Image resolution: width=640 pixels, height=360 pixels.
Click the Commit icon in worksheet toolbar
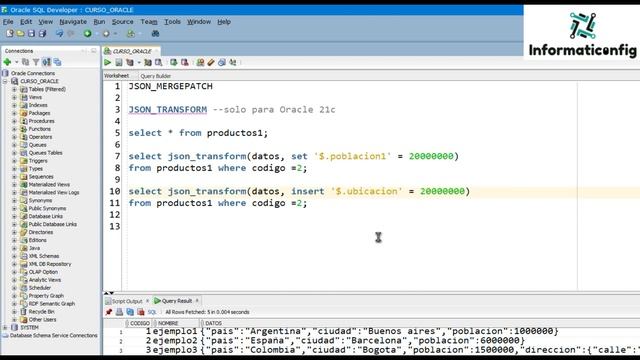(174, 62)
